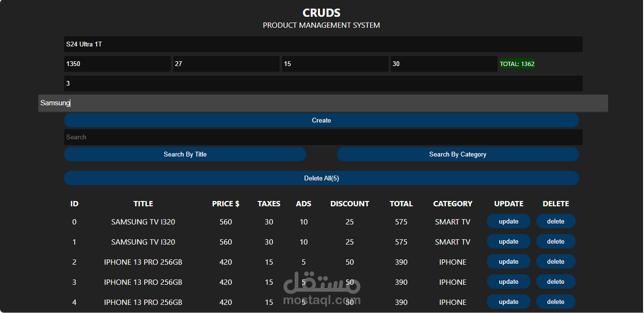Click the ID column header
Screen dimensions: 644x313
click(x=74, y=203)
